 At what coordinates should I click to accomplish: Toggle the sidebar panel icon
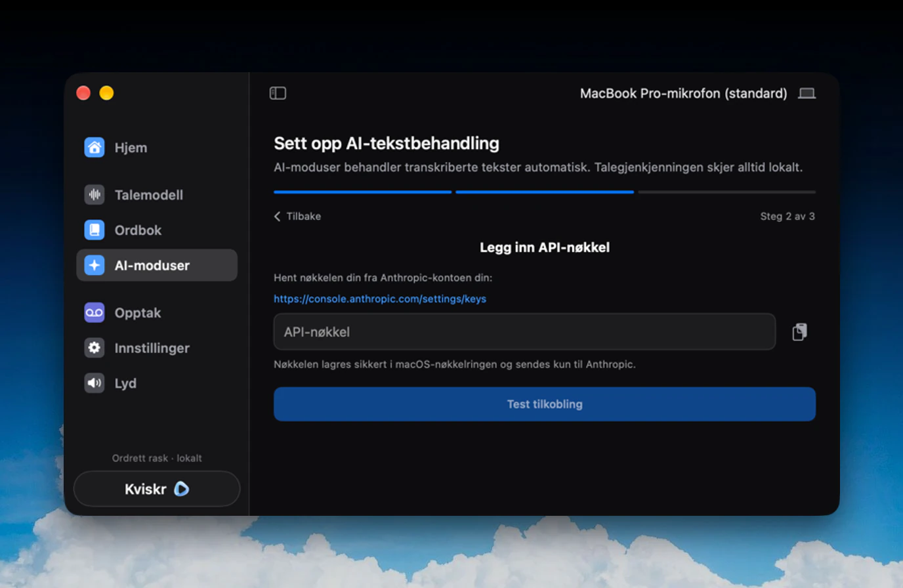pos(278,93)
